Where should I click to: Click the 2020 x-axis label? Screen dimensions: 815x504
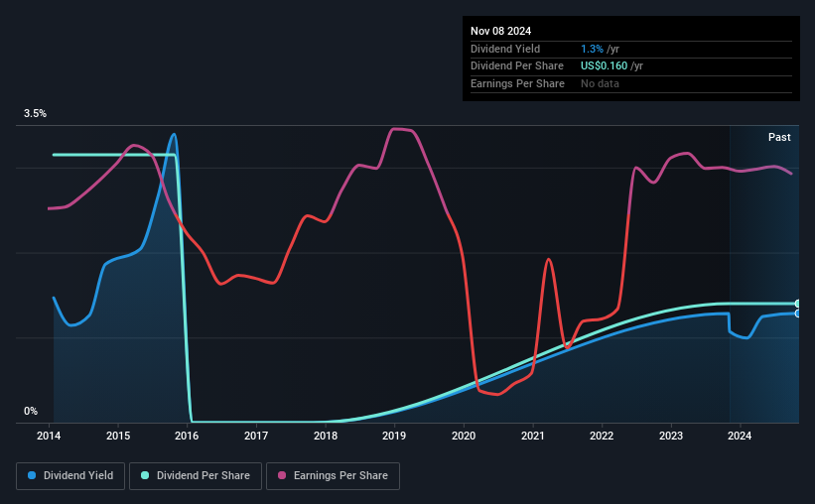point(464,436)
